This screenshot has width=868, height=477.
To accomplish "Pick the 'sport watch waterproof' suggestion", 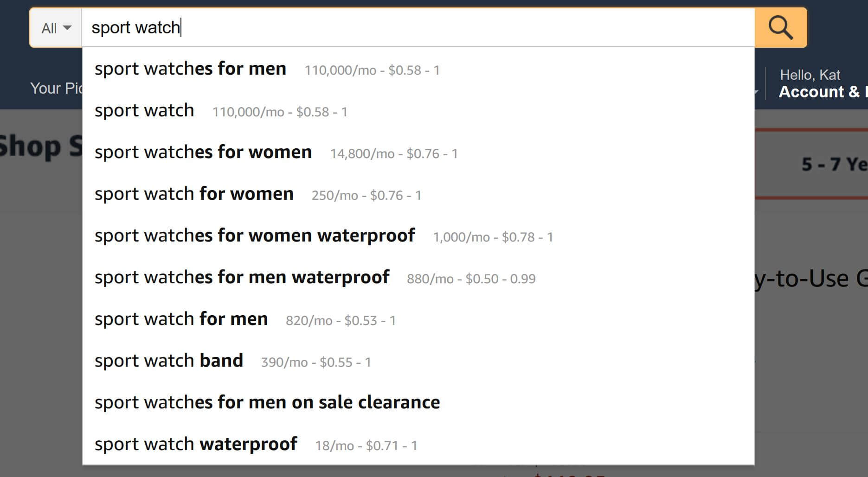I will point(418,444).
